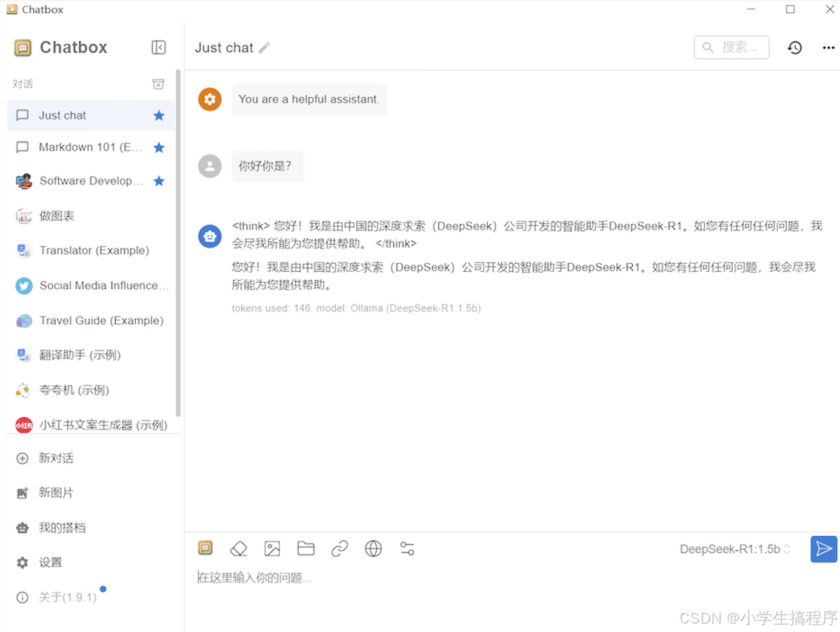
Task: Open the Just chat conversation
Action: click(90, 115)
